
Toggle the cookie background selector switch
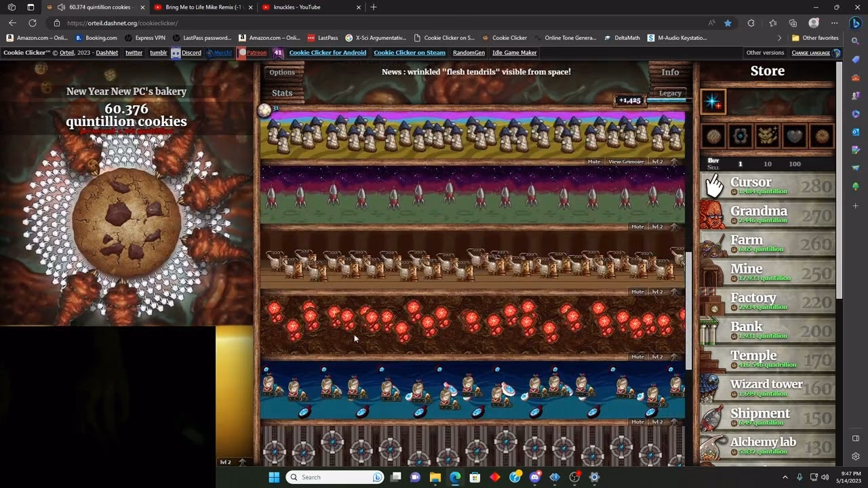821,136
